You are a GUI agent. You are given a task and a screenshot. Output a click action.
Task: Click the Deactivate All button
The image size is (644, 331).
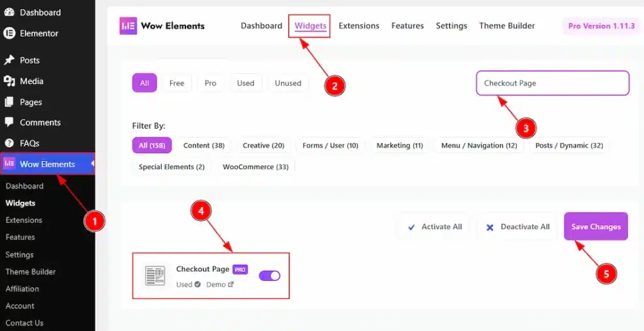click(x=518, y=226)
